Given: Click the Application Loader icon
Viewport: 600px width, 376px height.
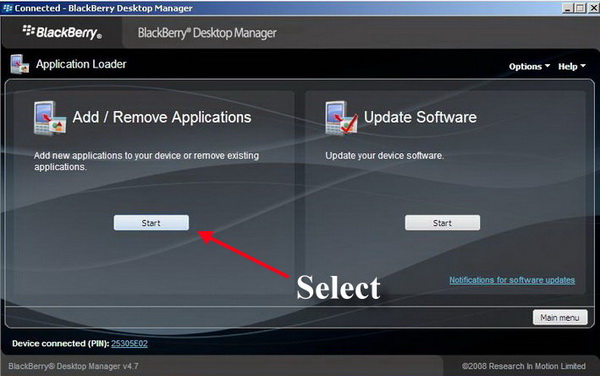Looking at the screenshot, I should coord(20,64).
